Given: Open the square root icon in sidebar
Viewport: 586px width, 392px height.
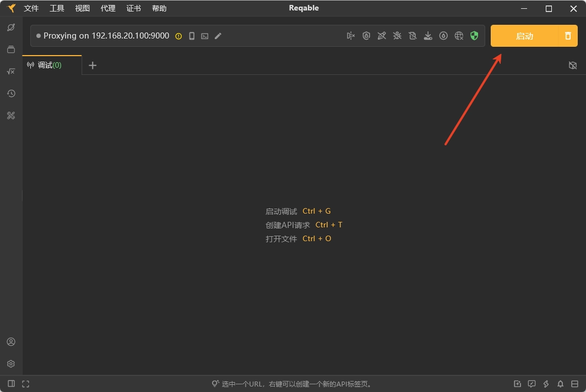Looking at the screenshot, I should tap(11, 72).
